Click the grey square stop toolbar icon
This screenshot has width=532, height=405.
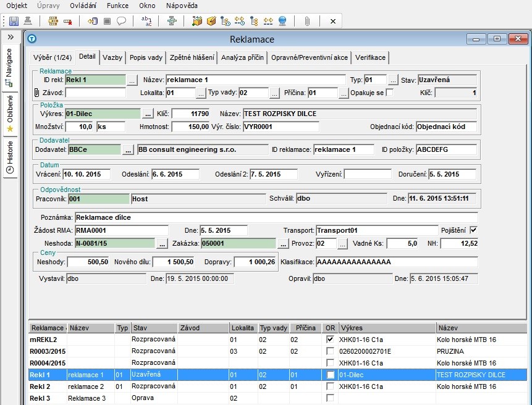tap(108, 22)
